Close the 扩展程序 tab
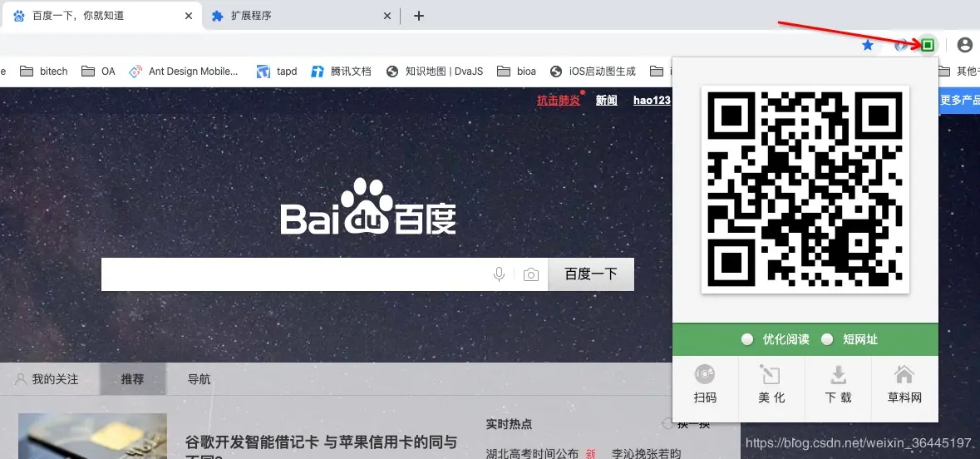The height and width of the screenshot is (459, 980). tap(387, 17)
